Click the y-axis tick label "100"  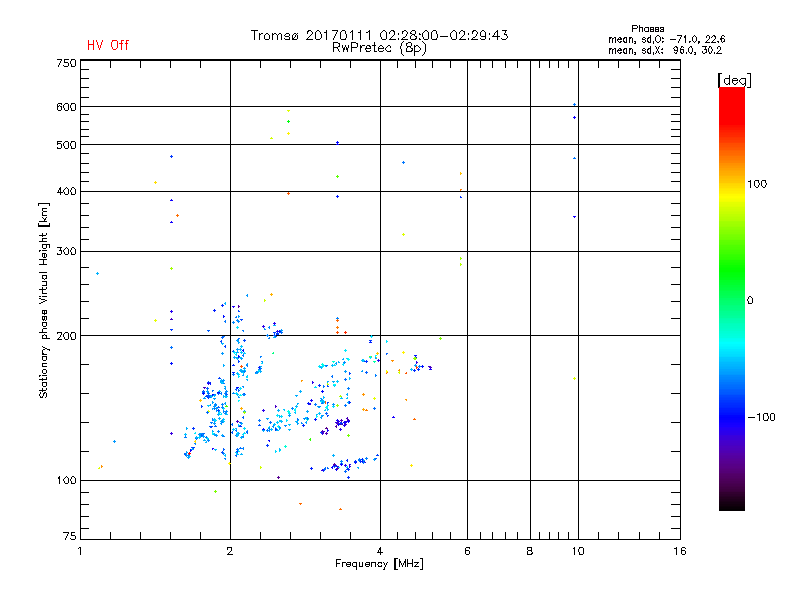(x=66, y=481)
